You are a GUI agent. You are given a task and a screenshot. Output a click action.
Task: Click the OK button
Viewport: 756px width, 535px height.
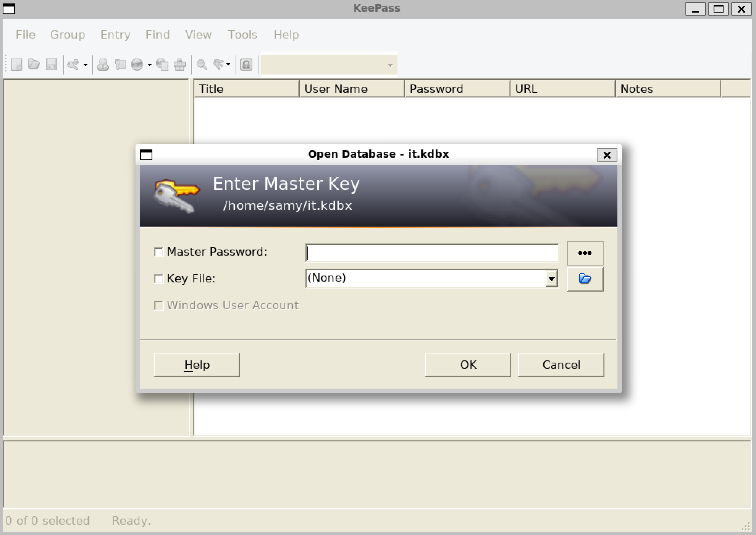pos(468,365)
